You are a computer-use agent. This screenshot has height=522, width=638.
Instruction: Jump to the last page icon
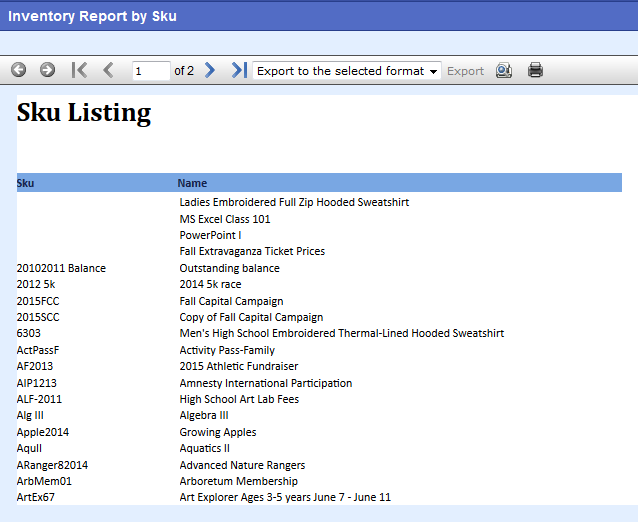pyautogui.click(x=239, y=70)
